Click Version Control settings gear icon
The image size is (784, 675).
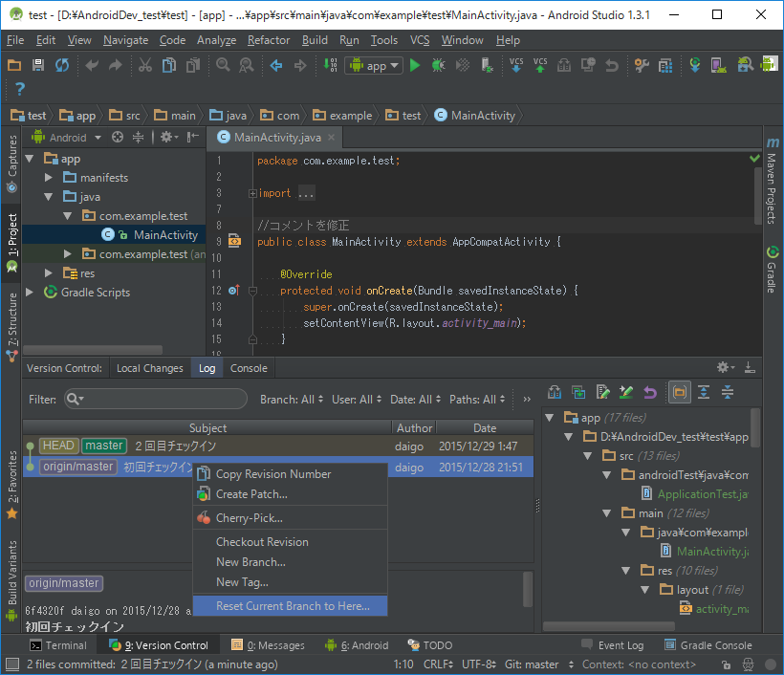(x=725, y=367)
